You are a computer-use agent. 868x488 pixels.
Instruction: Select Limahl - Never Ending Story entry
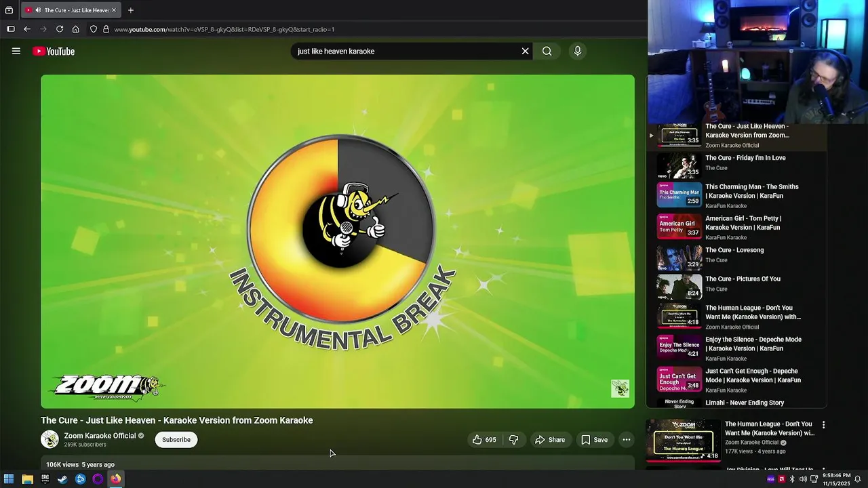tap(736, 403)
